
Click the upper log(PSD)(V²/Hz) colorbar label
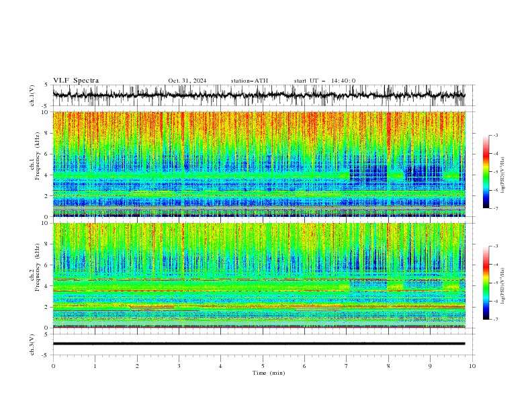tap(503, 175)
